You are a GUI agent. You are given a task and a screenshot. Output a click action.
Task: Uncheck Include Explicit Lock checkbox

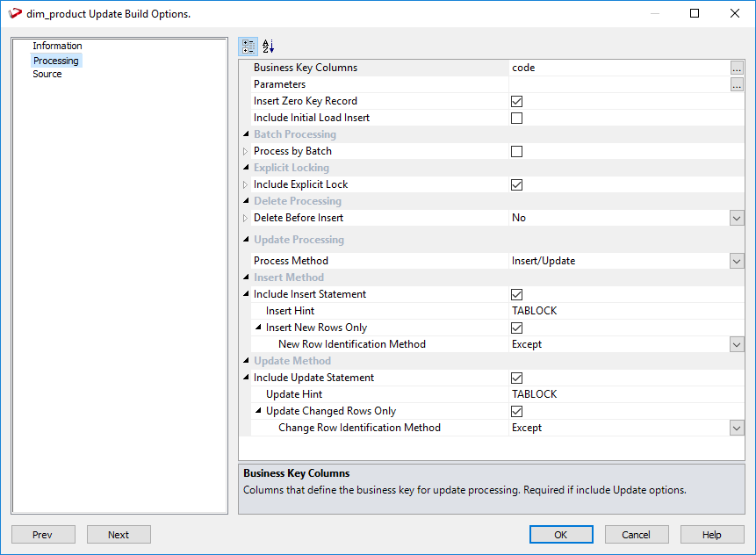click(517, 184)
